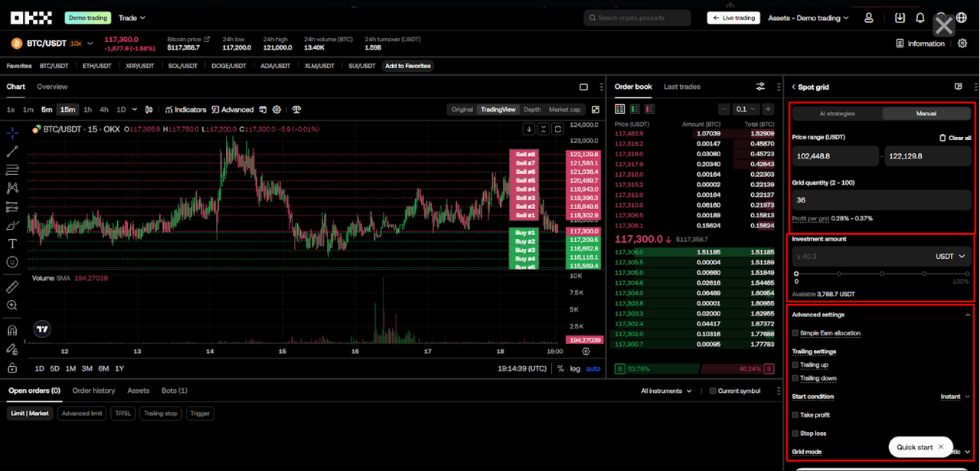Click the Grid quantity field showing 36

click(x=881, y=200)
